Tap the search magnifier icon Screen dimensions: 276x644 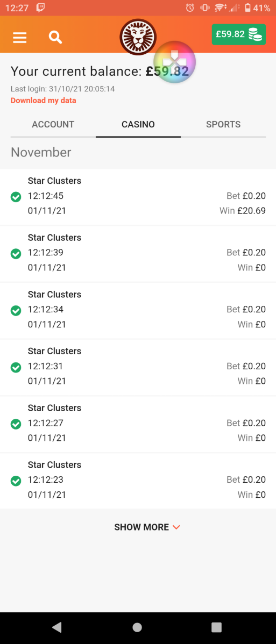pyautogui.click(x=55, y=38)
